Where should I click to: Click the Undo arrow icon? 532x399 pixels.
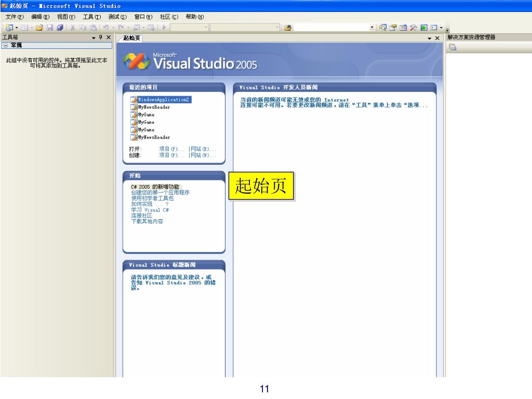pos(106,28)
